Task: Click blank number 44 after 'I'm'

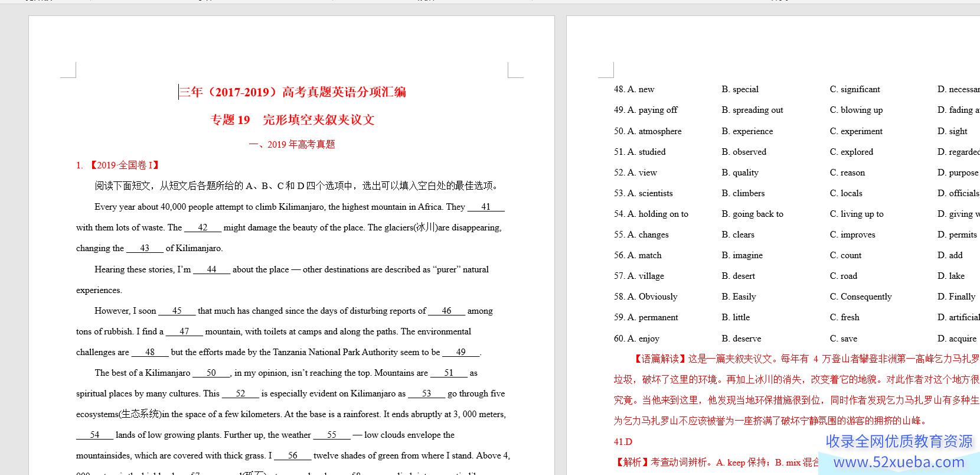Action: tap(211, 269)
